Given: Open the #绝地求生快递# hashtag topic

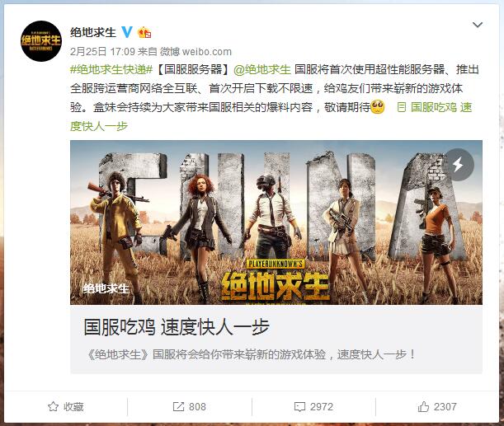Looking at the screenshot, I should click(111, 70).
